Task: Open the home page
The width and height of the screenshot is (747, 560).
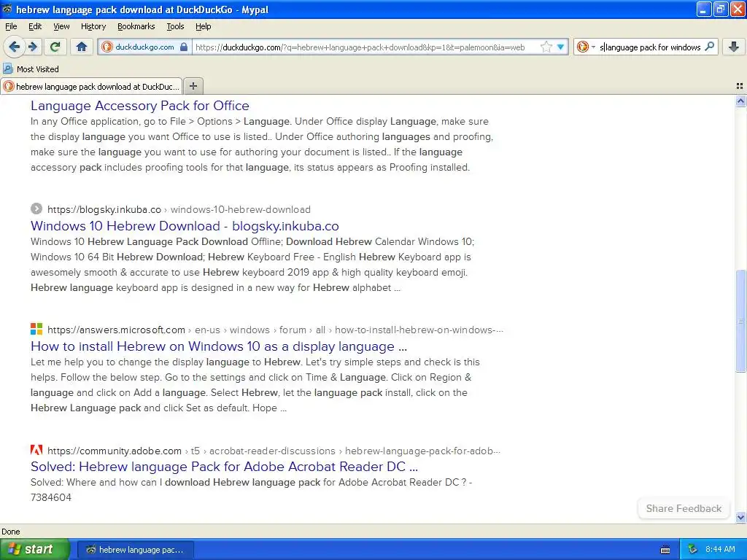Action: pyautogui.click(x=82, y=47)
